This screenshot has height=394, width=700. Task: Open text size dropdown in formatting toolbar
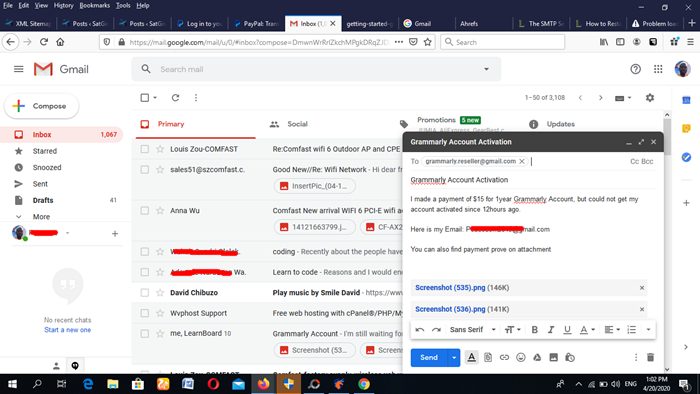[512, 330]
